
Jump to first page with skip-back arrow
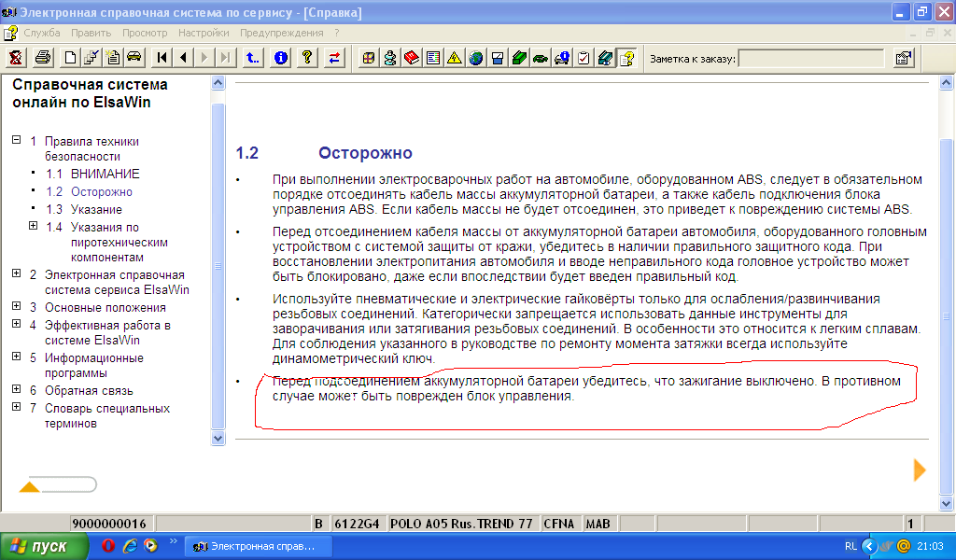[x=162, y=58]
